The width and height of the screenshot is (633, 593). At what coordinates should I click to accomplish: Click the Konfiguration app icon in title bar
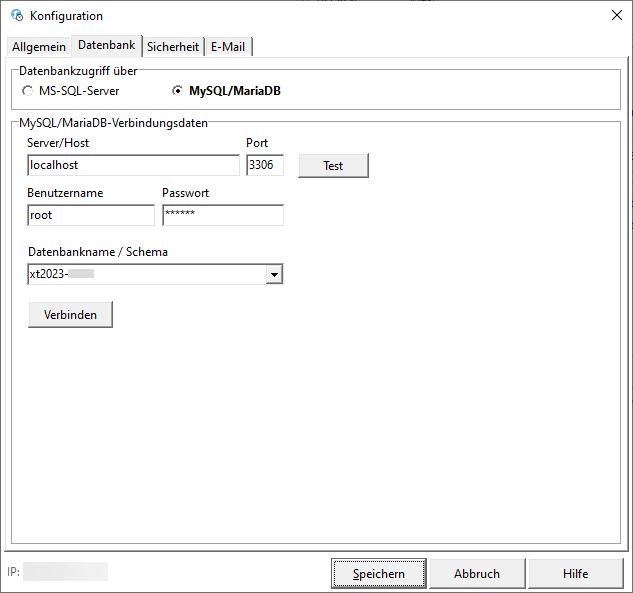(15, 16)
